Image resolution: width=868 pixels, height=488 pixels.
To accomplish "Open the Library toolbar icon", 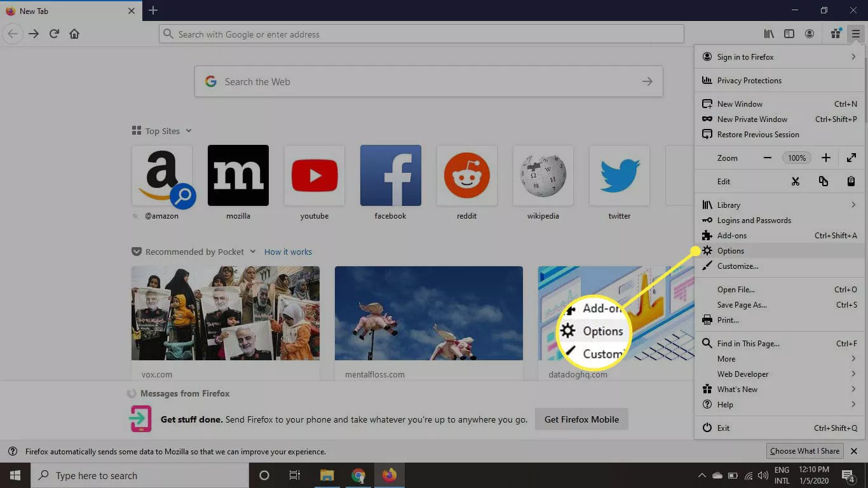I will (768, 34).
